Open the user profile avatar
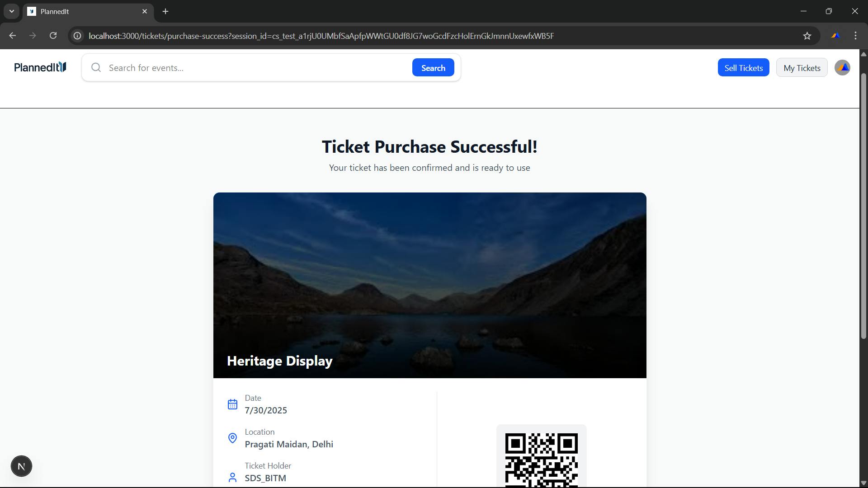868x488 pixels. pyautogui.click(x=842, y=68)
